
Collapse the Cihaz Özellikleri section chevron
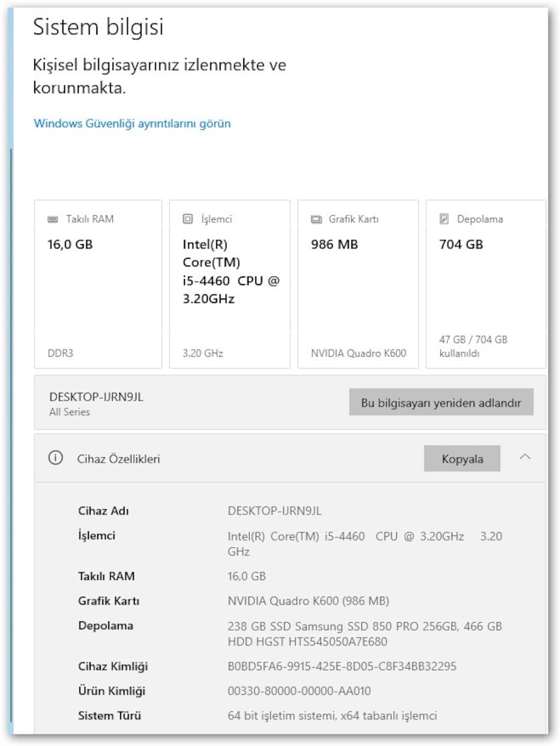(525, 458)
